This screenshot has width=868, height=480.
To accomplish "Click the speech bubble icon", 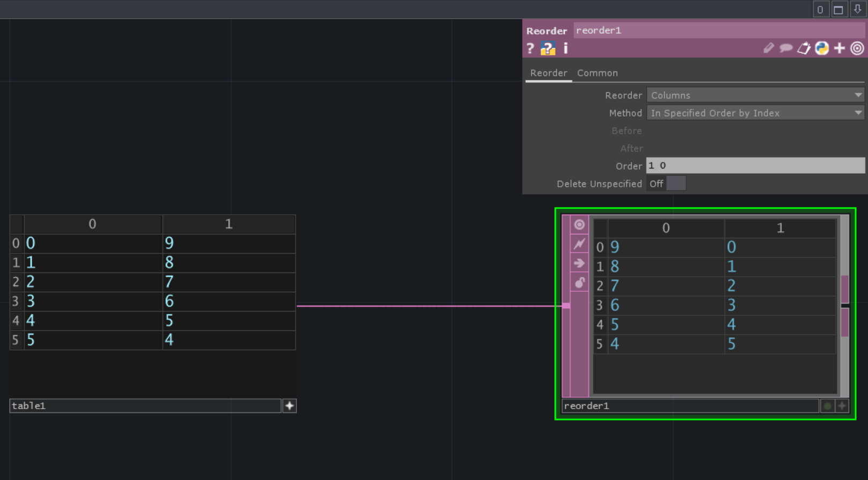I will 786,48.
